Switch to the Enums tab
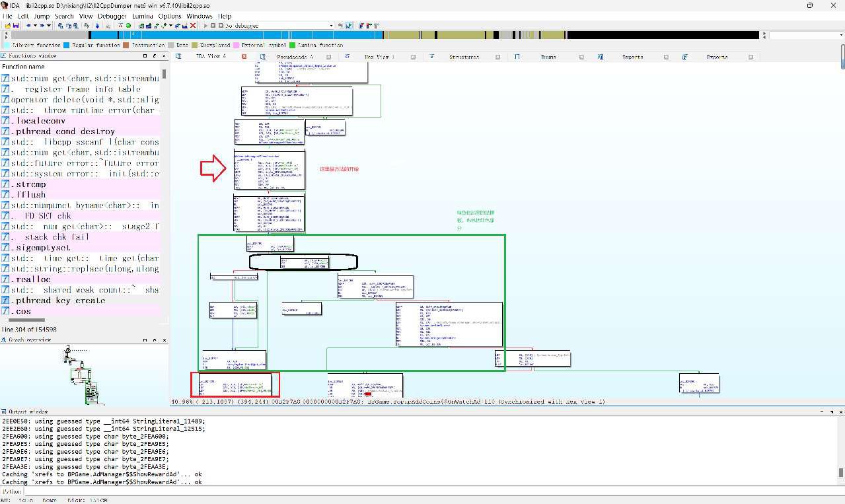Screen dimensions: 845x504 [548, 57]
